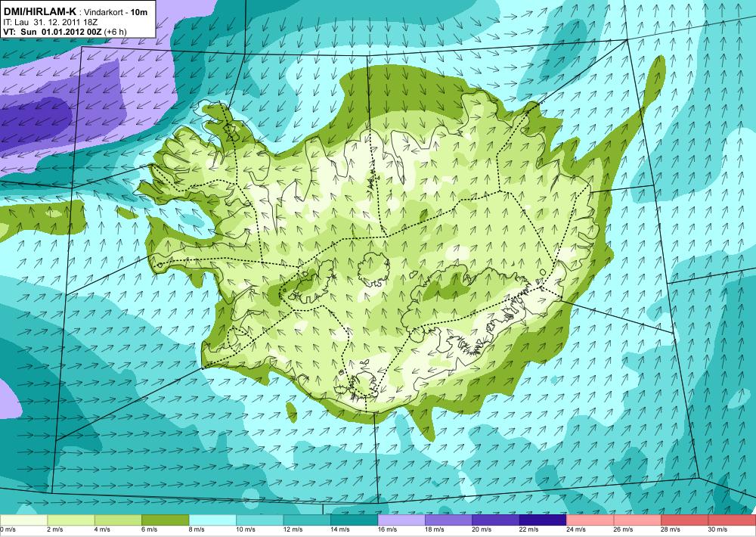
Task: Pick the salmon pink 26–28 m/s legend swatch
Action: pyautogui.click(x=638, y=520)
